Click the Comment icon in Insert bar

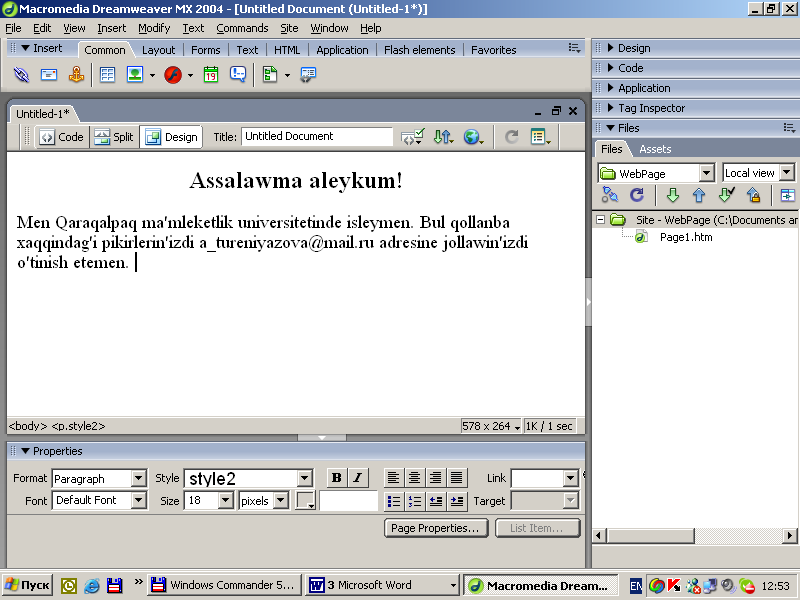238,75
